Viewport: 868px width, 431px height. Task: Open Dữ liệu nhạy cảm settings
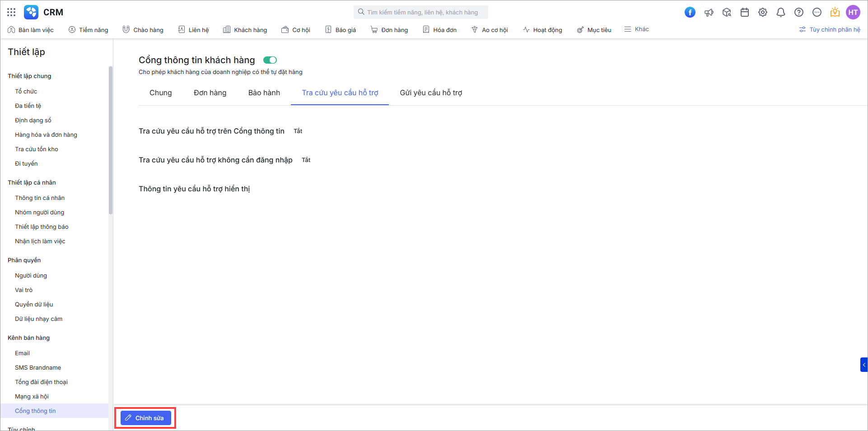point(39,319)
